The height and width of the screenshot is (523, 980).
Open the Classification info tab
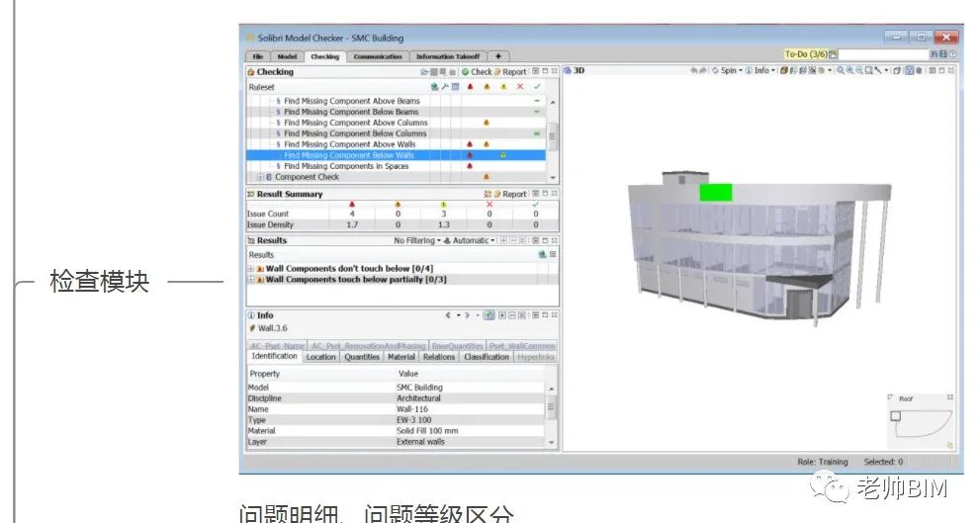point(487,357)
